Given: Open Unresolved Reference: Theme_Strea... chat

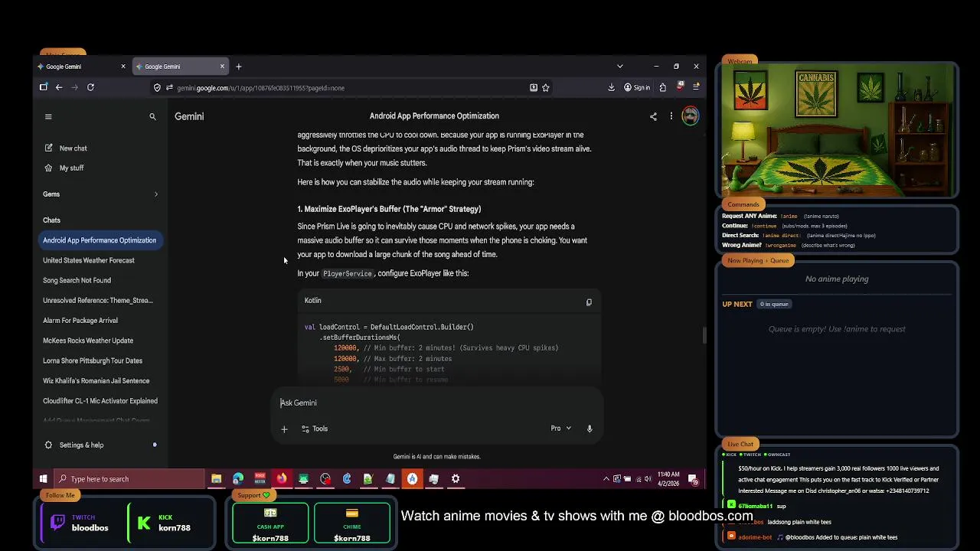Looking at the screenshot, I should pyautogui.click(x=100, y=301).
